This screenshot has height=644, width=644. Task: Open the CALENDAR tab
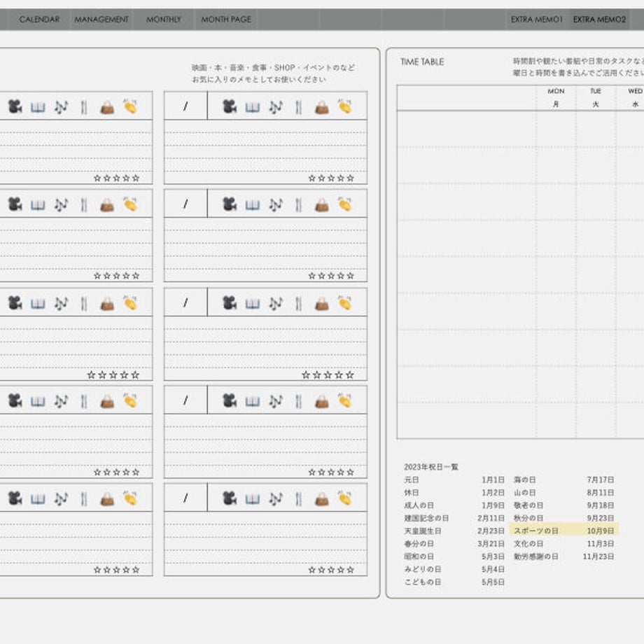pos(39,20)
